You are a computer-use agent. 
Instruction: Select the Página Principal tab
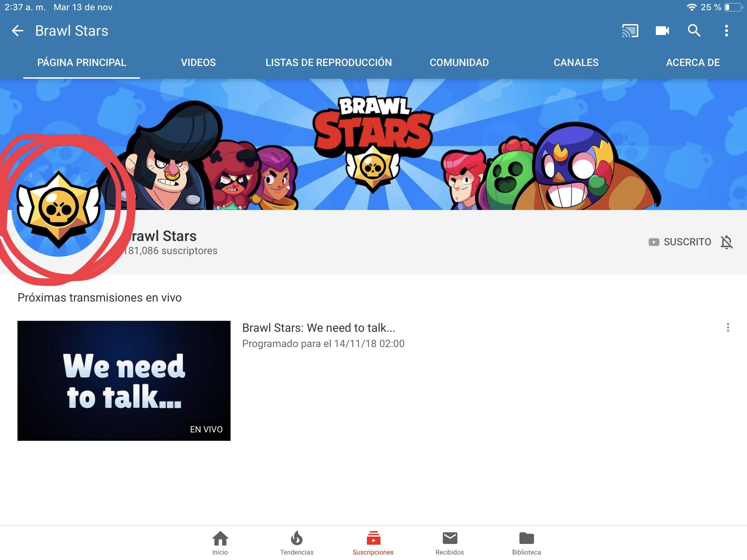pyautogui.click(x=82, y=62)
